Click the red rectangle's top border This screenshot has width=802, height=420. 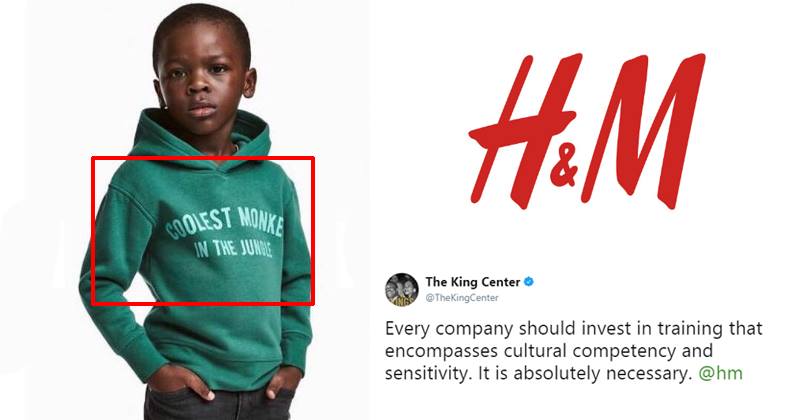click(203, 158)
